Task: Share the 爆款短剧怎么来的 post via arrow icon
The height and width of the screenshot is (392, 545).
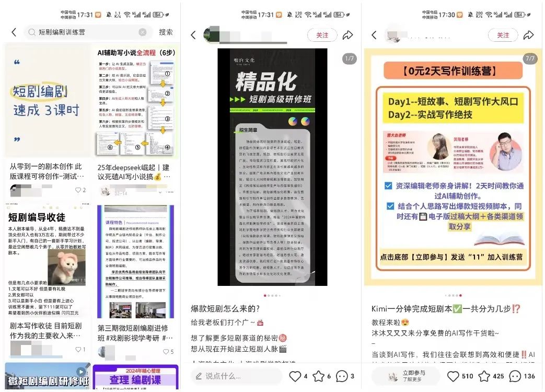Action: point(347,36)
